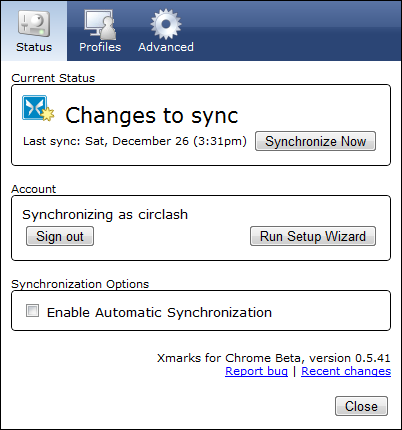
Task: Close the Xmarks settings dialog
Action: 361,406
